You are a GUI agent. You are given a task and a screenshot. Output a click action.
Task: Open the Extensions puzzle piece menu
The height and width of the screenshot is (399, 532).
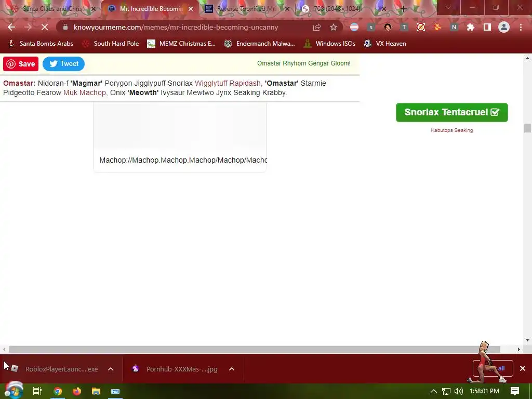click(x=471, y=27)
